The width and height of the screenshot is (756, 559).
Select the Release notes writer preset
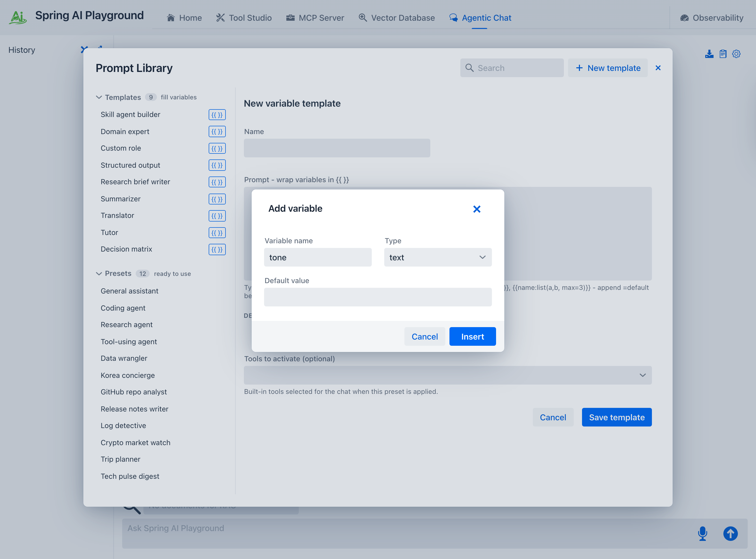[x=134, y=409]
